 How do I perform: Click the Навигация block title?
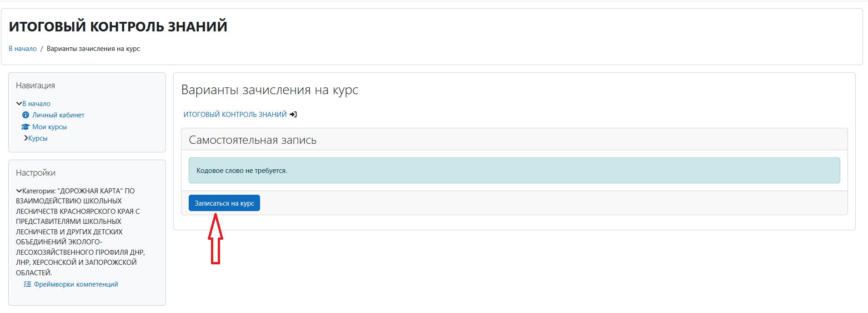[x=35, y=86]
